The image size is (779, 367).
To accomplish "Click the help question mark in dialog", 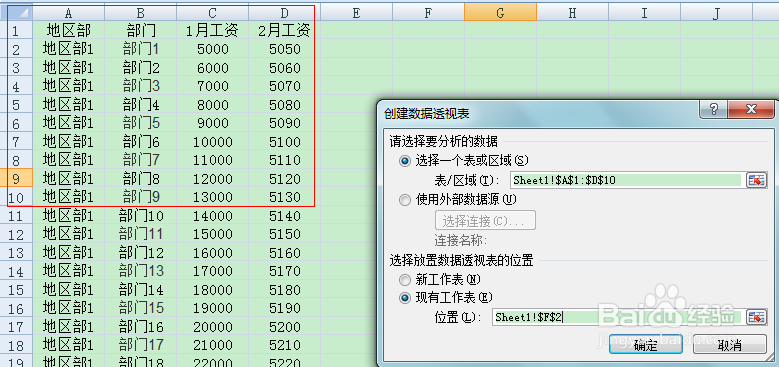I will pos(714,109).
